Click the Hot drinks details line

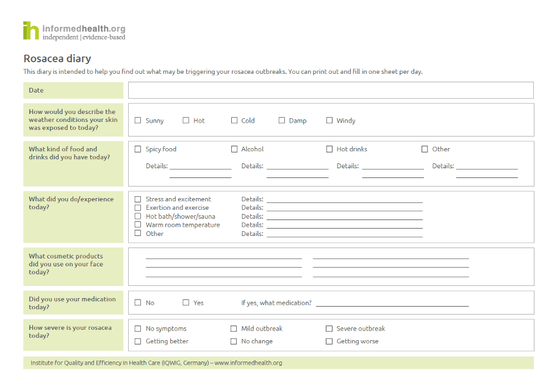(x=393, y=168)
